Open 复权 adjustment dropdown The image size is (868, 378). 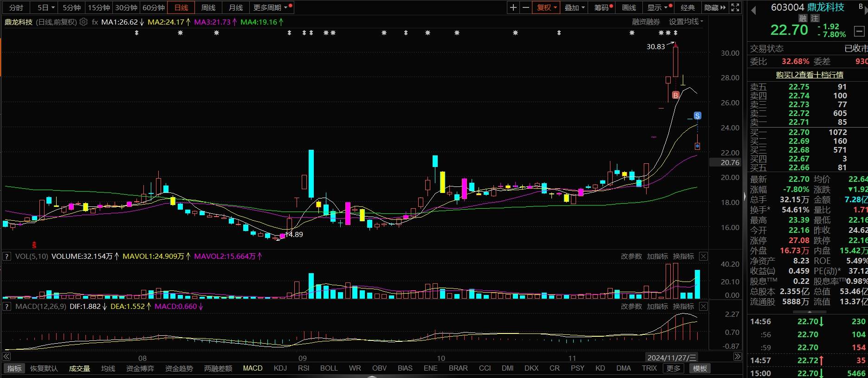coord(547,7)
